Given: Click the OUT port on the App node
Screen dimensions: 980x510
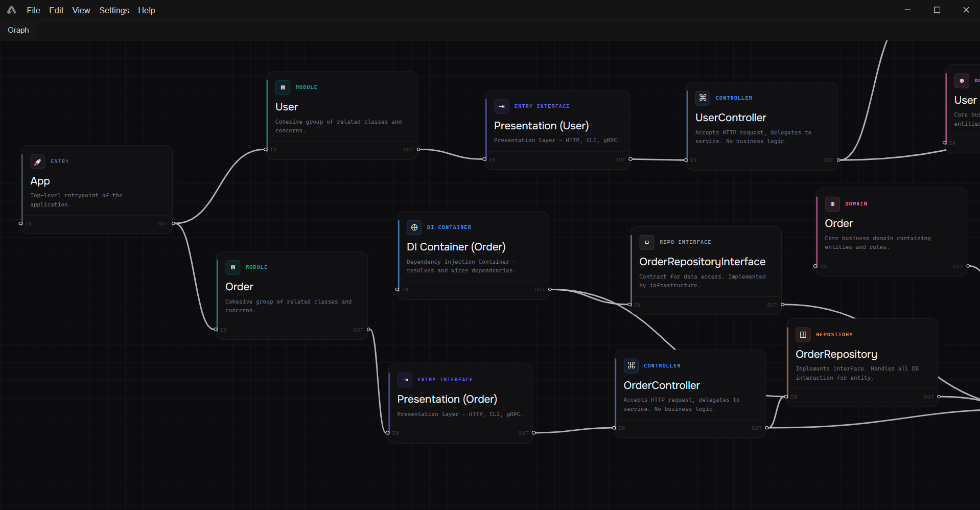Looking at the screenshot, I should pyautogui.click(x=174, y=223).
